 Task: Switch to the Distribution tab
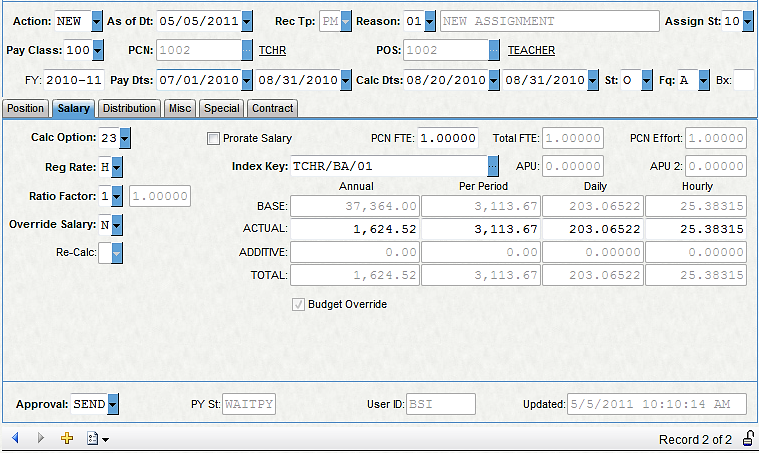click(x=129, y=108)
